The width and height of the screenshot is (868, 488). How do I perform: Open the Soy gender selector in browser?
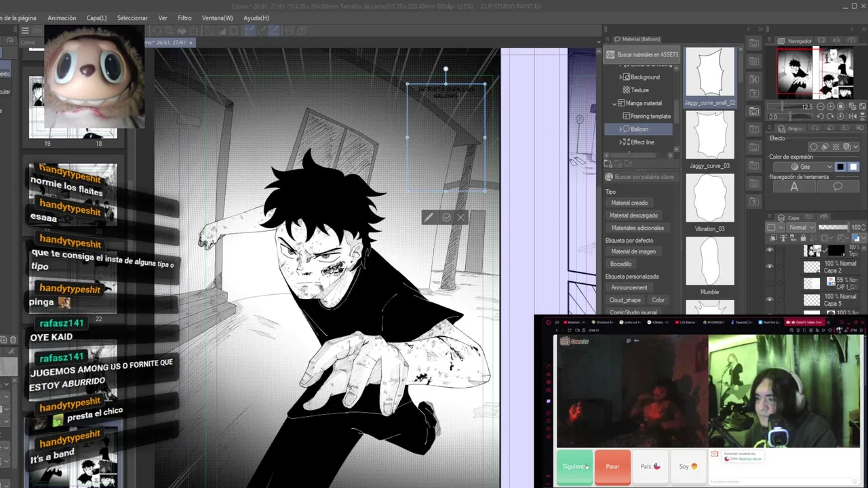tap(688, 466)
